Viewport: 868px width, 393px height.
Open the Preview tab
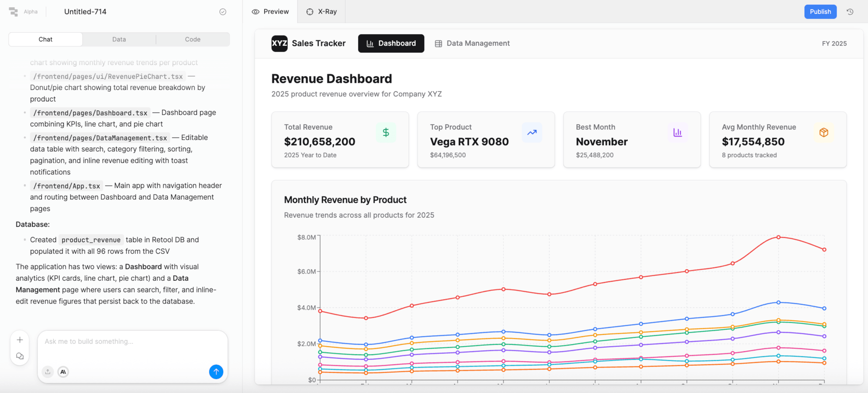[271, 12]
